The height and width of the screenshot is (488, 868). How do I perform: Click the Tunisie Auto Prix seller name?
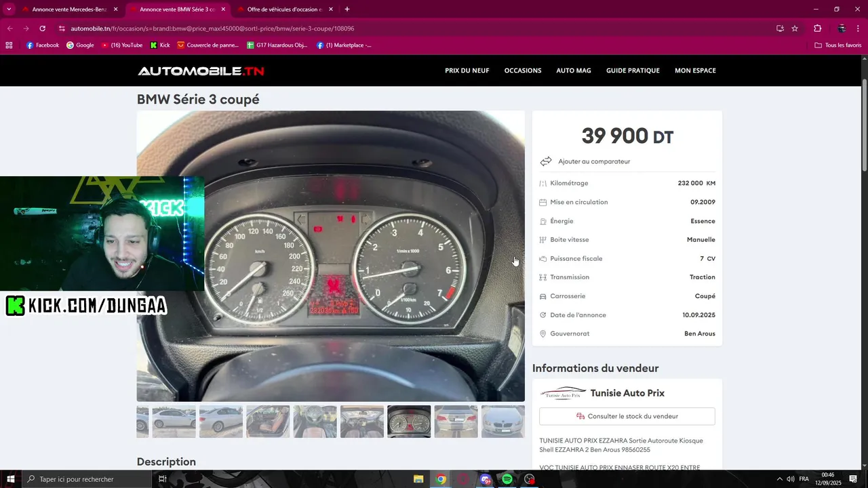click(627, 393)
